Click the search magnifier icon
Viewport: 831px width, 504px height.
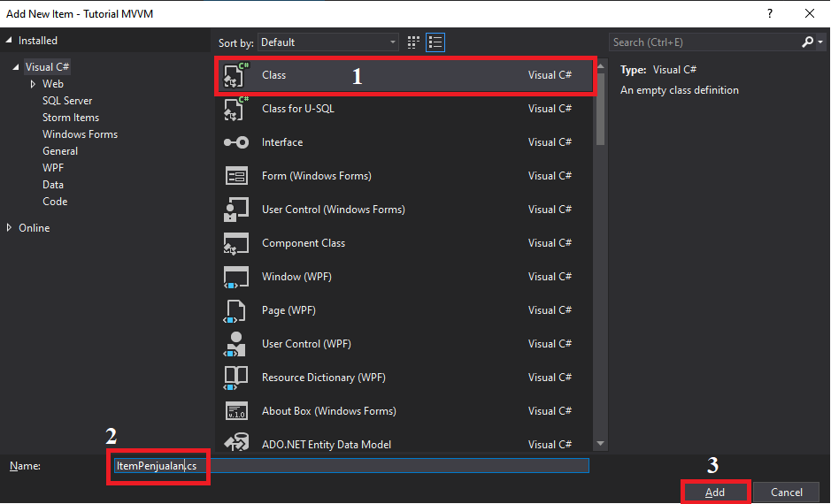coord(808,42)
